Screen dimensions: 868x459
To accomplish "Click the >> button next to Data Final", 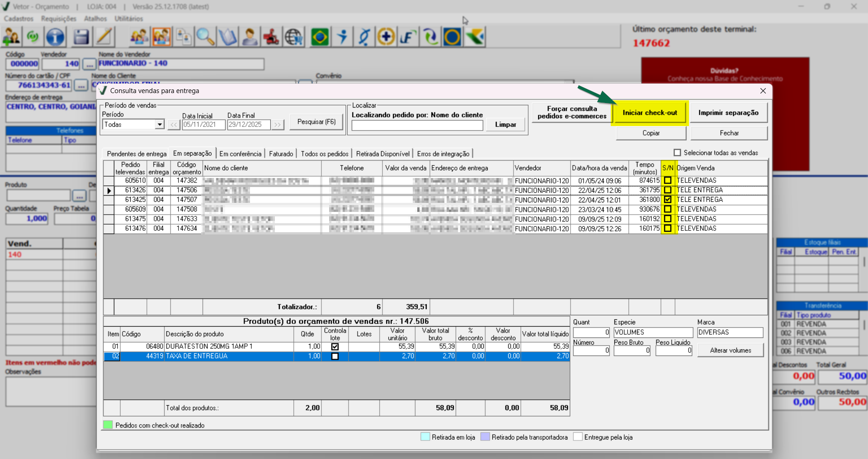I will (x=278, y=125).
